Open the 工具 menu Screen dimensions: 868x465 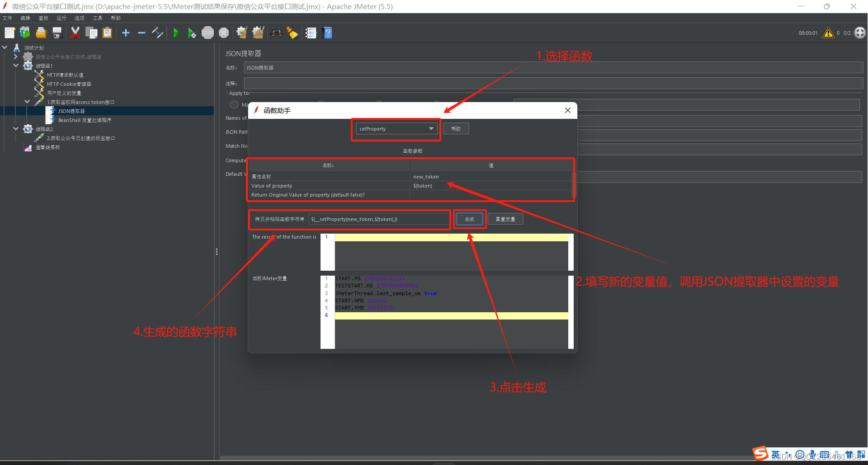(x=98, y=18)
